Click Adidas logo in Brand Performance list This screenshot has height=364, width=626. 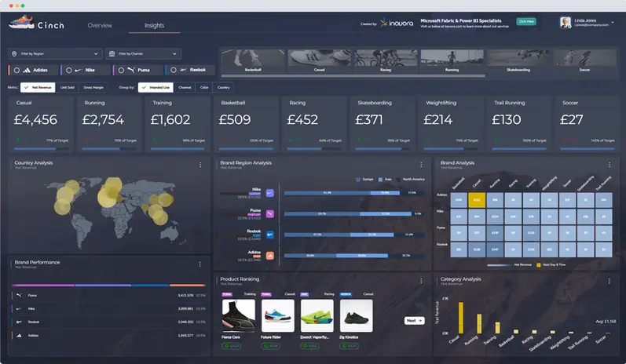(x=19, y=335)
